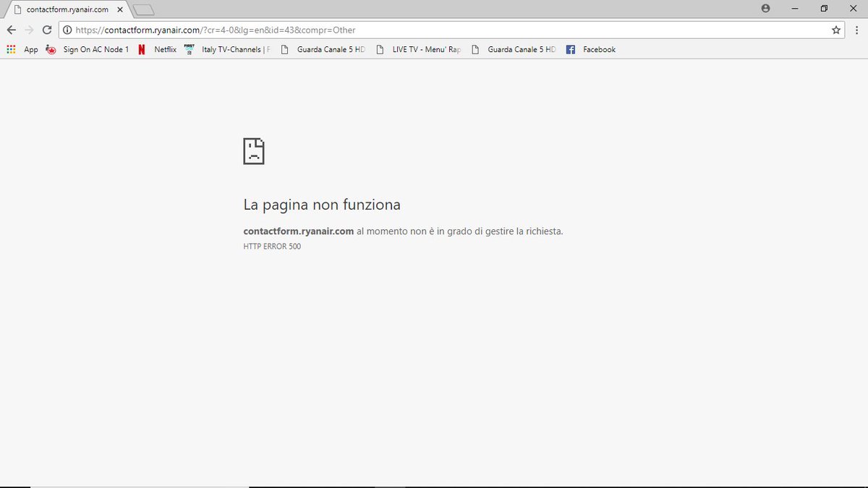Close the contactform.ryanair.com tab
This screenshot has width=868, height=488.
click(x=120, y=9)
